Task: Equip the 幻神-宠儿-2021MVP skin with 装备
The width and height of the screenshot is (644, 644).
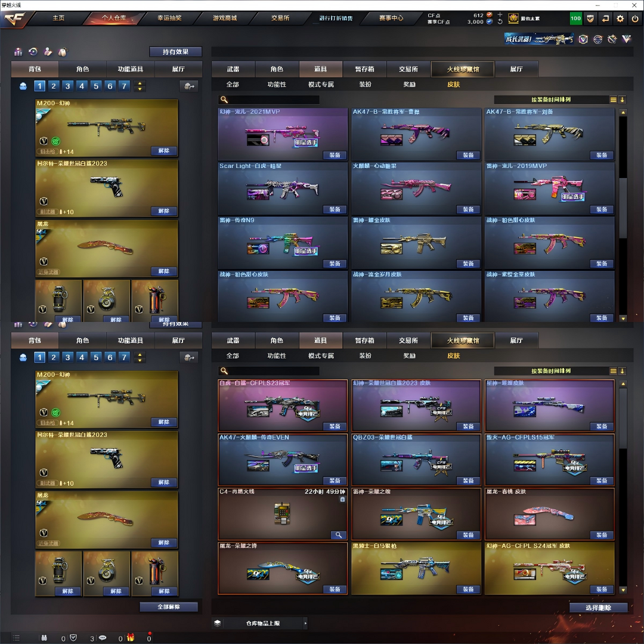Action: [x=335, y=155]
